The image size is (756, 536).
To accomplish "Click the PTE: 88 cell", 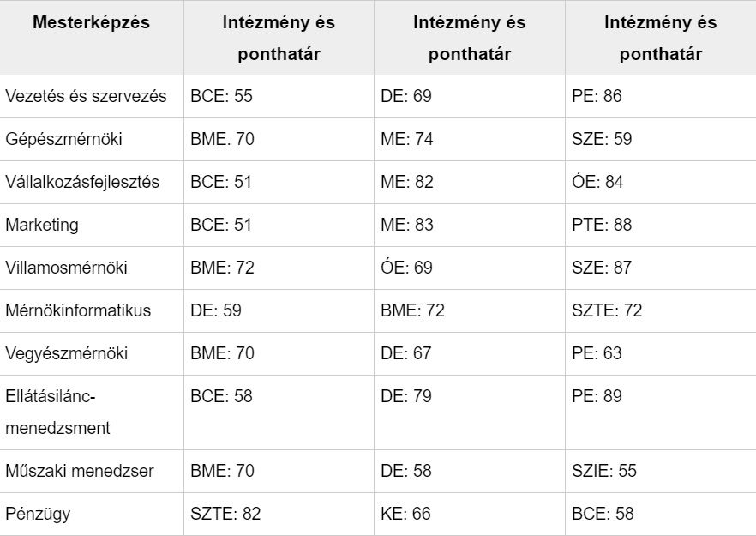I will [601, 225].
